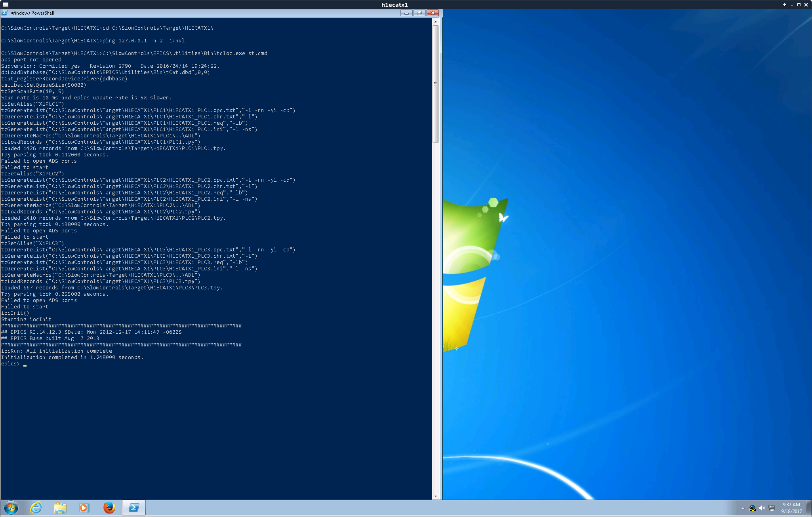
Task: Click the 'EPICS R3.14.12.3' version line
Action: (x=91, y=332)
